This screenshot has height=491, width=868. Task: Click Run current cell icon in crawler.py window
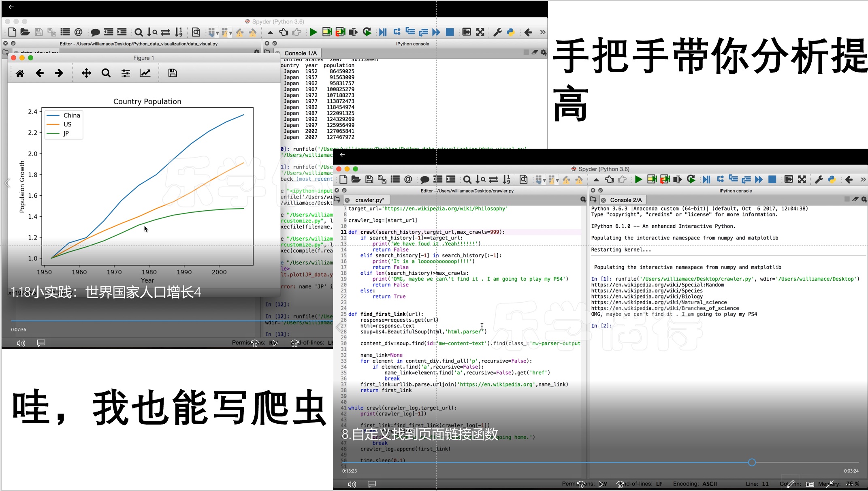tap(652, 179)
